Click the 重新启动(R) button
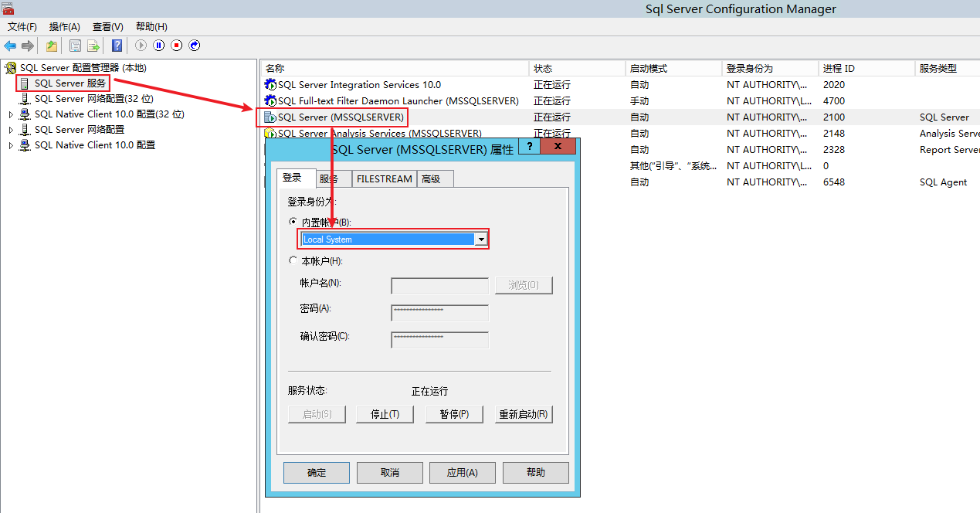Screen dimensions: 980x513 (524, 413)
